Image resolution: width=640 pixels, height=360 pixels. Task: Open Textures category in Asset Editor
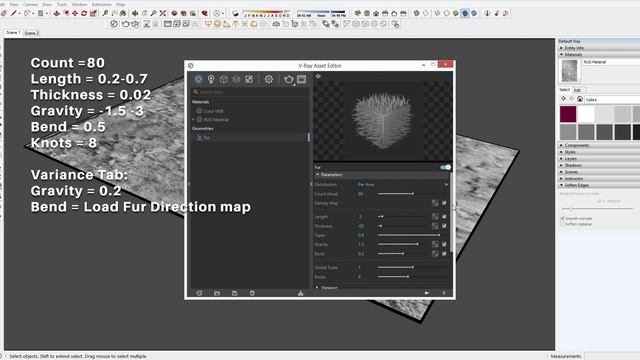pyautogui.click(x=249, y=79)
